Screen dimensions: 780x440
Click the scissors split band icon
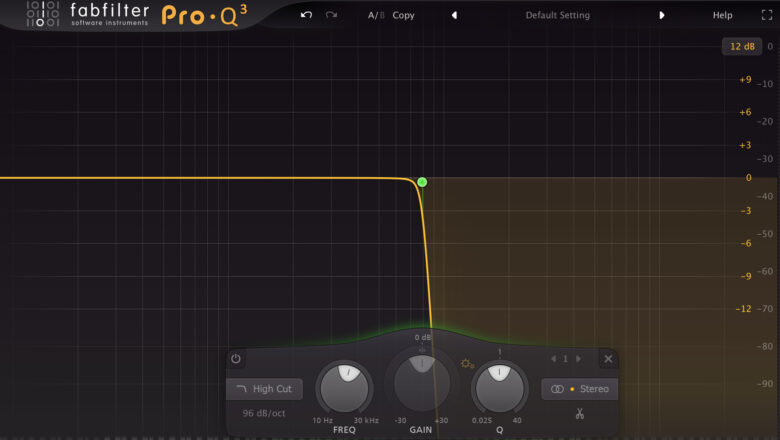click(580, 414)
